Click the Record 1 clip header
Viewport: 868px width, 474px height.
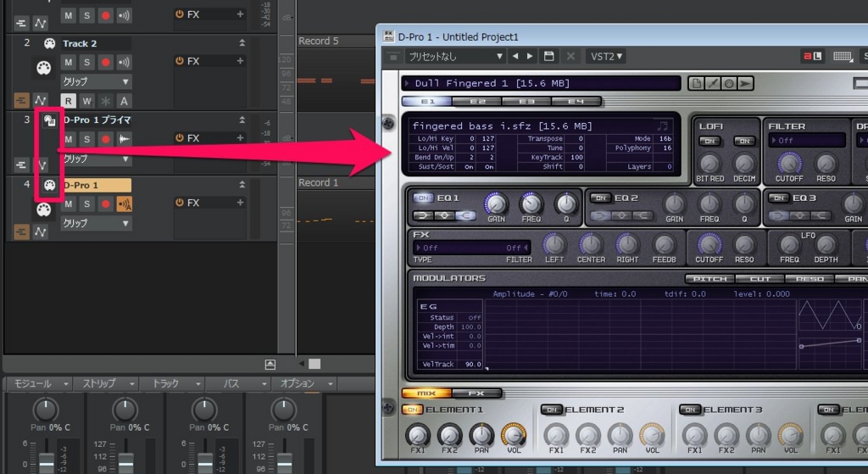[x=336, y=183]
